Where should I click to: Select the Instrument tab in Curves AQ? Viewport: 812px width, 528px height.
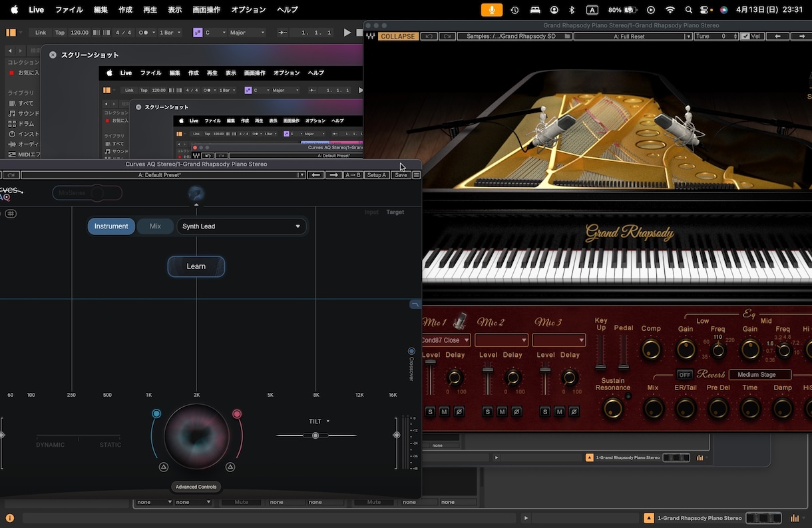[x=111, y=226]
